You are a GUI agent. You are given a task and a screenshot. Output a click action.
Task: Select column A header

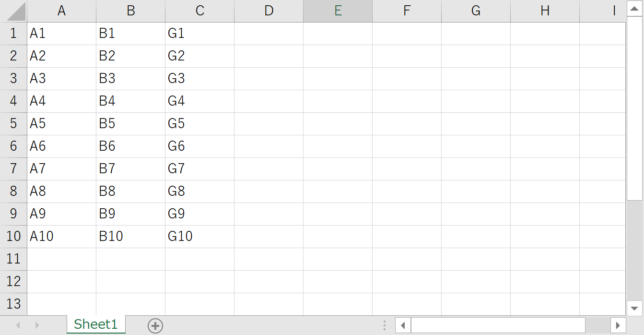coord(61,11)
